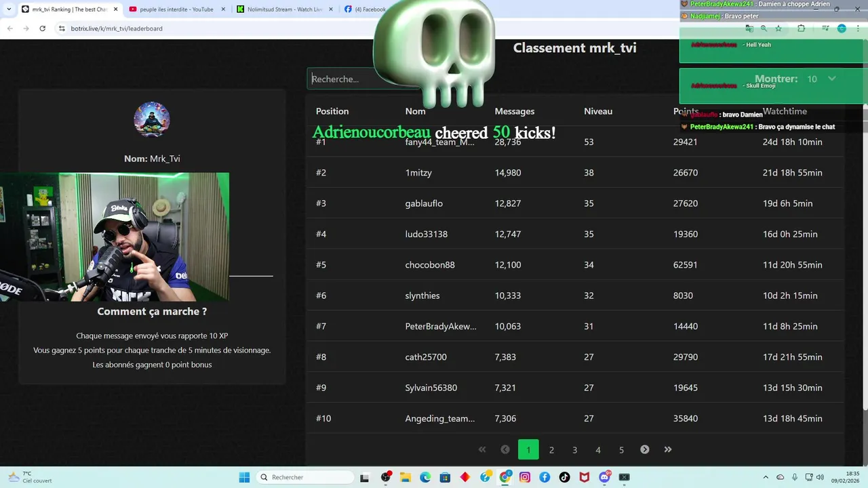Select user cath25700 in ranking
Screen dimensions: 868x488
(x=426, y=357)
